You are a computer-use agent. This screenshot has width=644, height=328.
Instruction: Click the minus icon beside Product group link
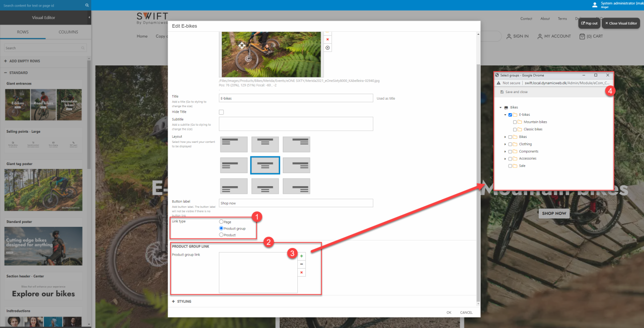tap(302, 264)
